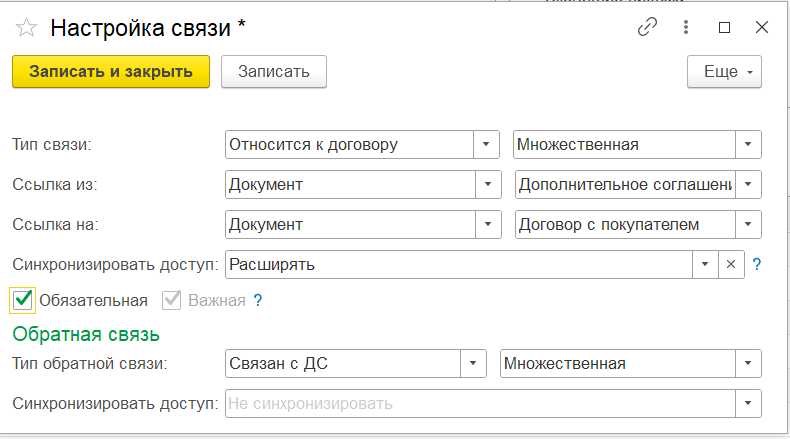This screenshot has width=790, height=439.
Task: Open the three-dot options menu
Action: (686, 28)
